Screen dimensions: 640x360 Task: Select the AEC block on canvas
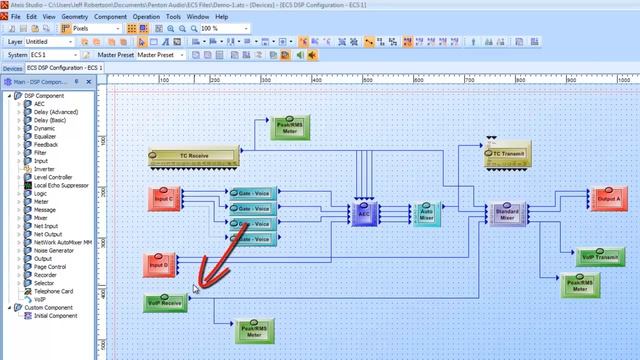364,214
